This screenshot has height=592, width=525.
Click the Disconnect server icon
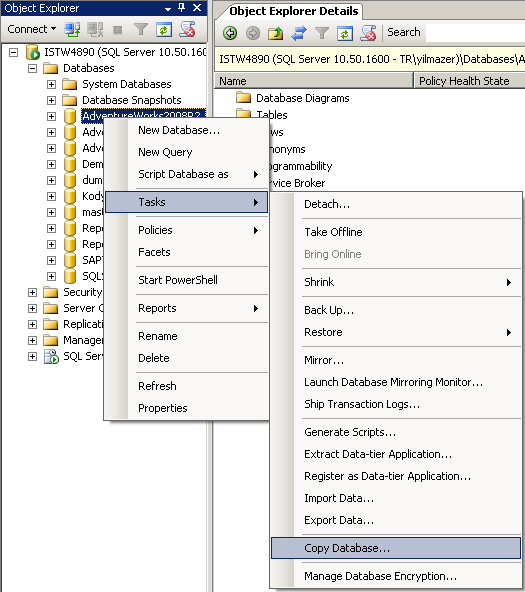[95, 29]
